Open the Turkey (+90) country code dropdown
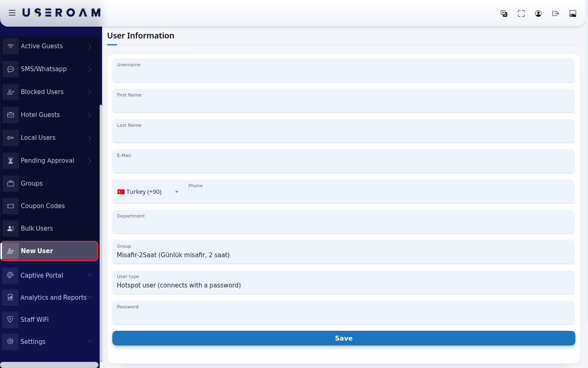This screenshot has width=588, height=368. pyautogui.click(x=148, y=192)
